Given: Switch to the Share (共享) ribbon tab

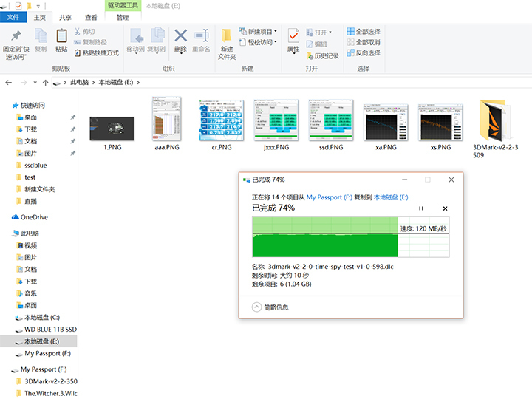Looking at the screenshot, I should (66, 17).
